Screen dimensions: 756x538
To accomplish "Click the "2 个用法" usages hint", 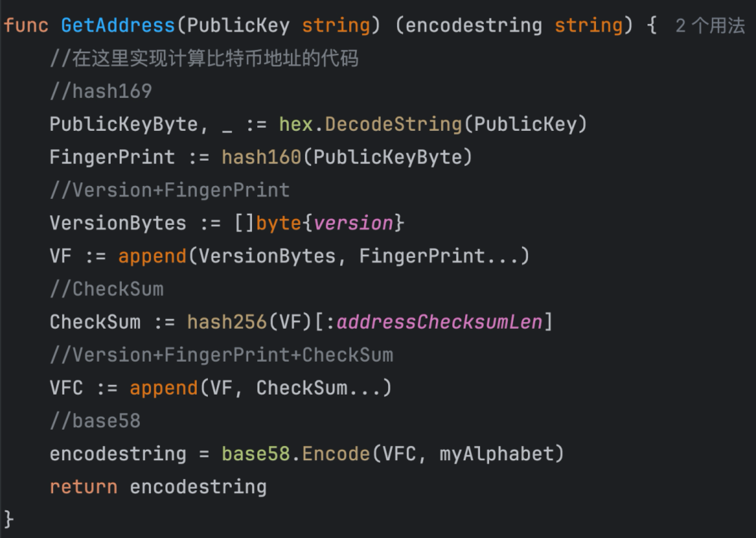I will pos(710,26).
